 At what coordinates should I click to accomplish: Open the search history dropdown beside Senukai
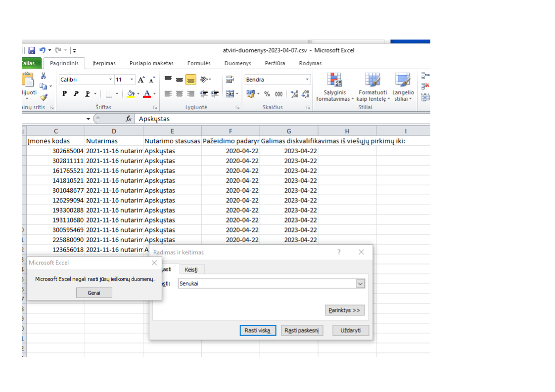[x=360, y=284]
